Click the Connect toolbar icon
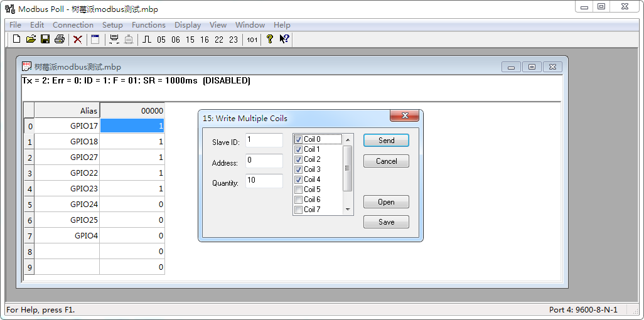 point(114,40)
